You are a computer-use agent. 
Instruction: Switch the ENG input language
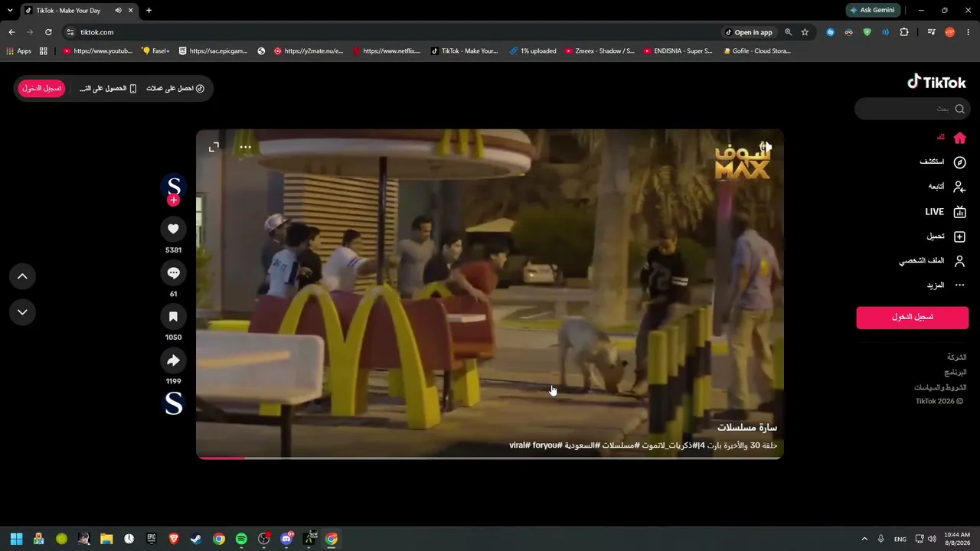pos(900,539)
